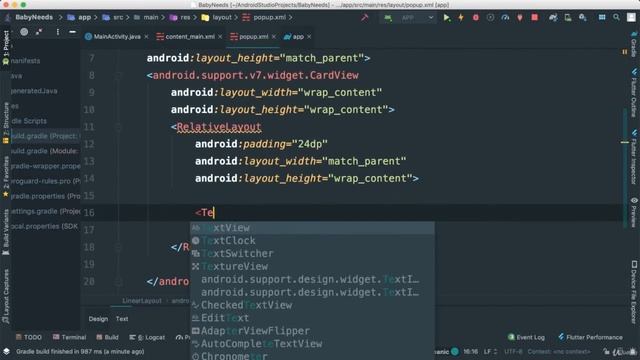Switch to the content_main.xml tab

pos(189,37)
